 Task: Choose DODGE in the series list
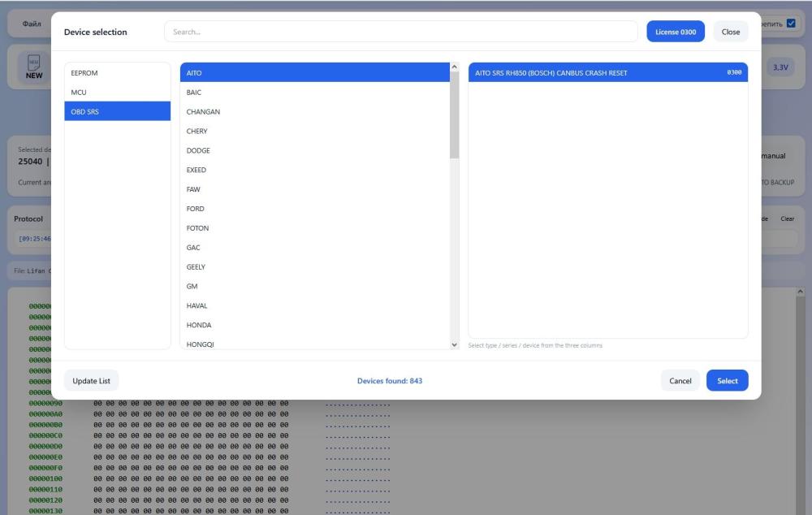[315, 150]
